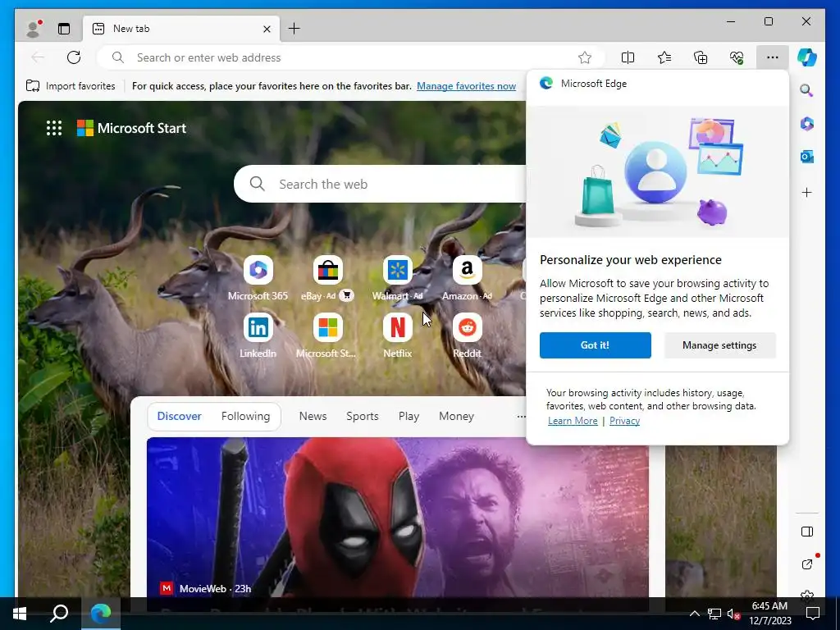Viewport: 840px width, 630px height.
Task: Open Settings and more ellipsis menu
Action: 773,57
